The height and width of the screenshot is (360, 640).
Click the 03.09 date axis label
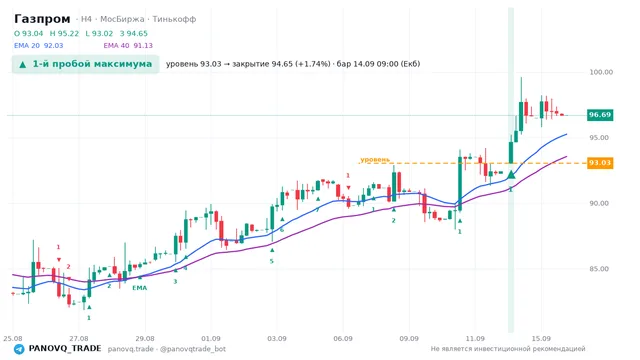[277, 339]
